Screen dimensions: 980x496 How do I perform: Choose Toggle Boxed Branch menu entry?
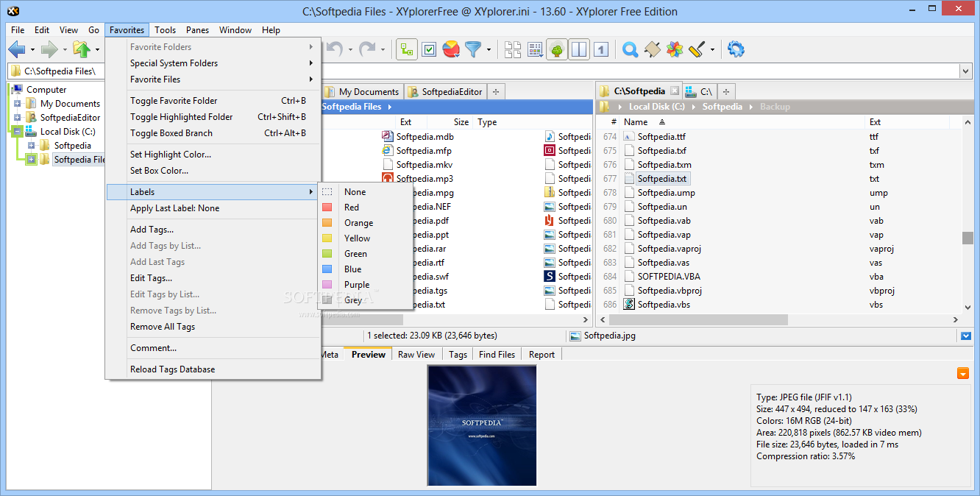[213, 133]
